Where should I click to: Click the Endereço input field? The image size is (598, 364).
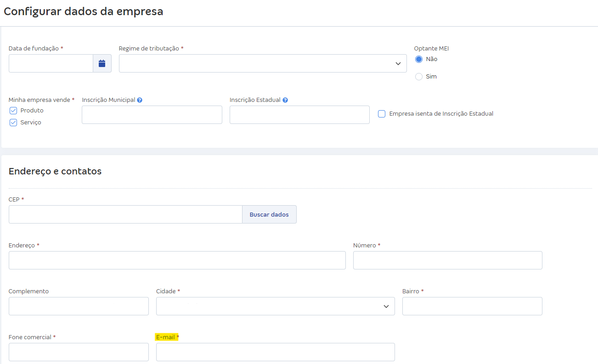click(x=177, y=260)
